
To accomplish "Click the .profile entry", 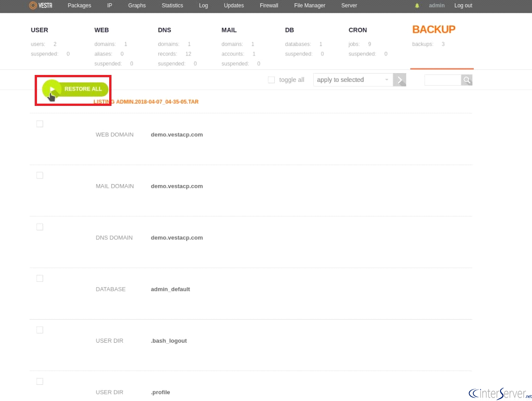I will pos(161,393).
